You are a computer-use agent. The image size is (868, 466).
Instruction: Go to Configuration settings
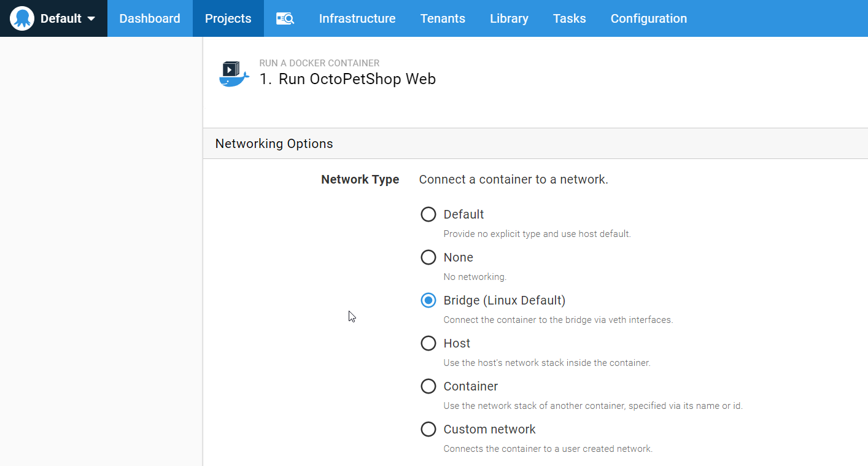tap(648, 18)
